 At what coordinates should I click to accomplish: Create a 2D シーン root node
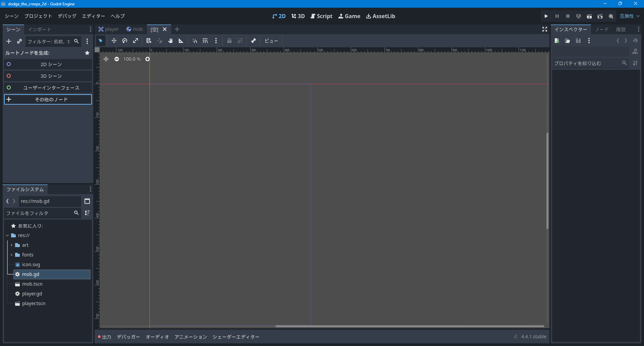[x=48, y=64]
